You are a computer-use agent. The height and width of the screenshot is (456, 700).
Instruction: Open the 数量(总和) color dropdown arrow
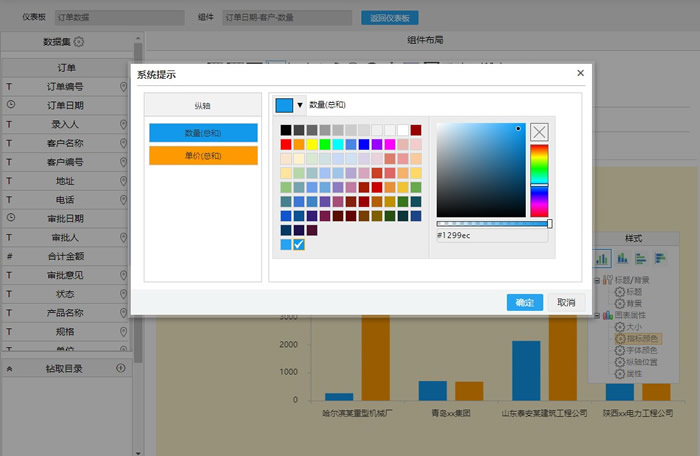coord(300,105)
